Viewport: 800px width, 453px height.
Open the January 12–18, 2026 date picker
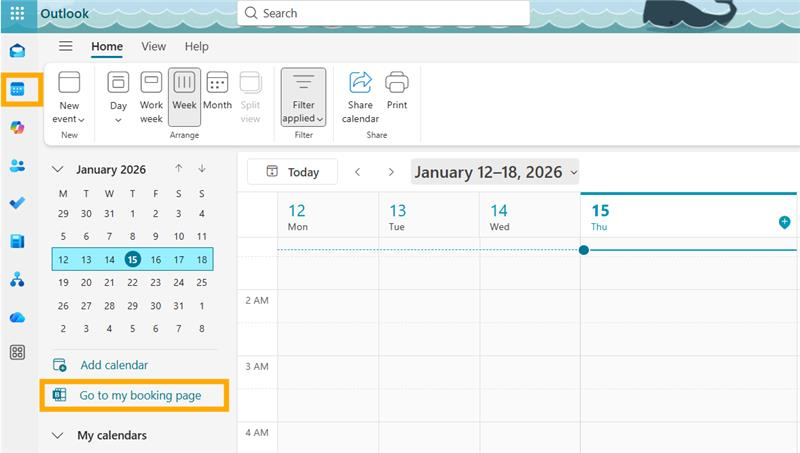495,172
